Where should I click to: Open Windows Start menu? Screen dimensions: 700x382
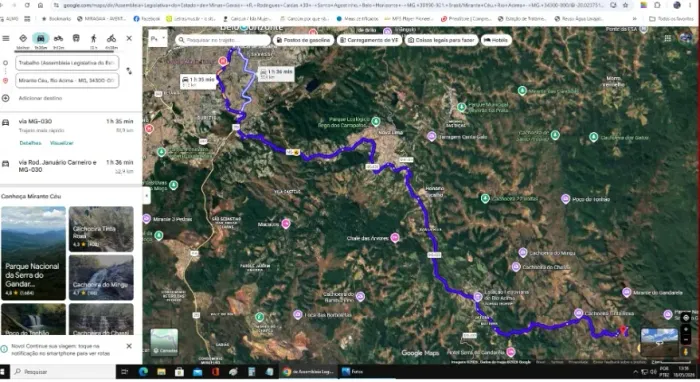4,371
